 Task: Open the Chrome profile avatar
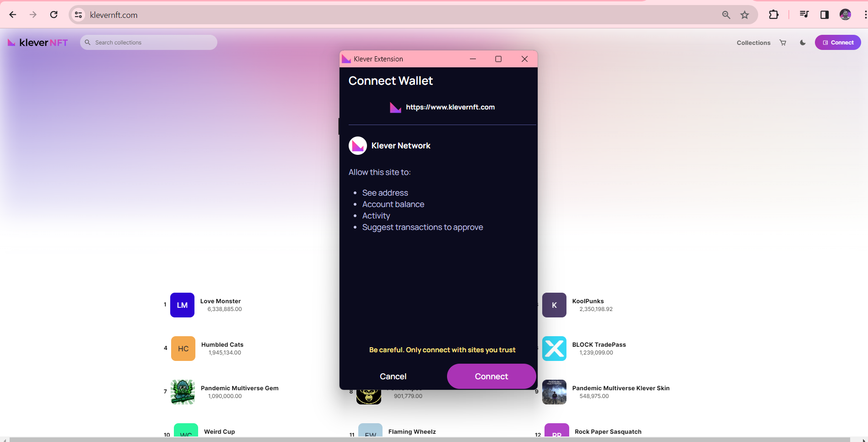(x=845, y=15)
